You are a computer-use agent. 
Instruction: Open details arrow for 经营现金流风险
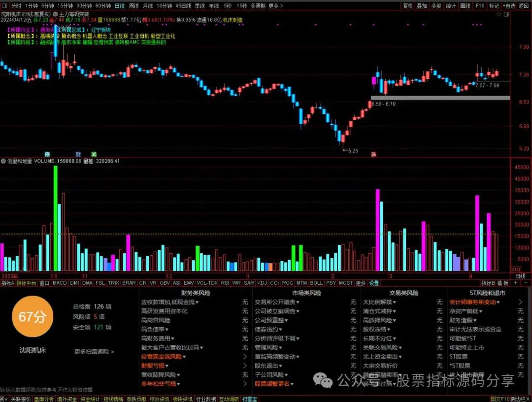click(245, 357)
